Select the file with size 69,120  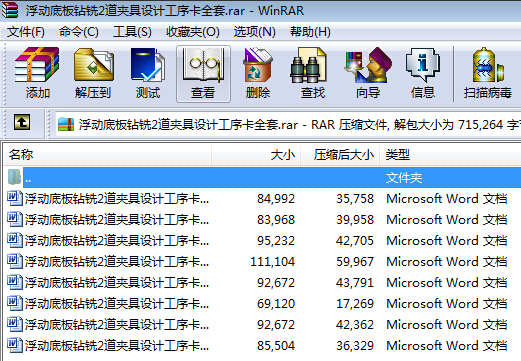117,304
